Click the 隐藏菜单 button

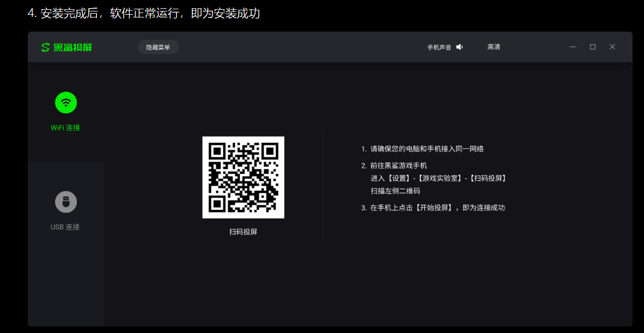click(158, 47)
